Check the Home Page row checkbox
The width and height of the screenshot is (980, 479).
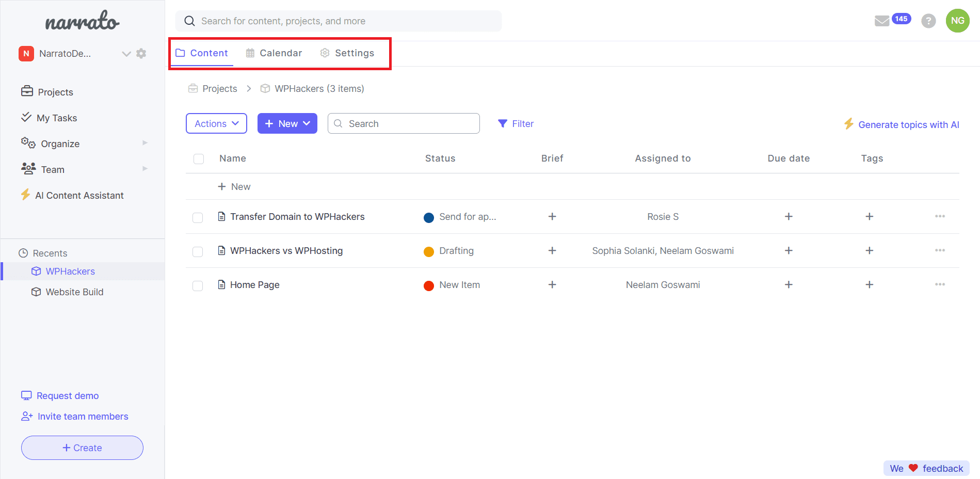(198, 286)
